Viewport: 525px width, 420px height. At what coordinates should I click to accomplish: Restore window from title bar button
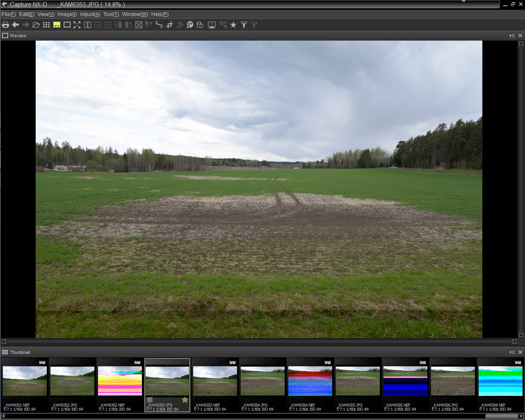pos(513,5)
